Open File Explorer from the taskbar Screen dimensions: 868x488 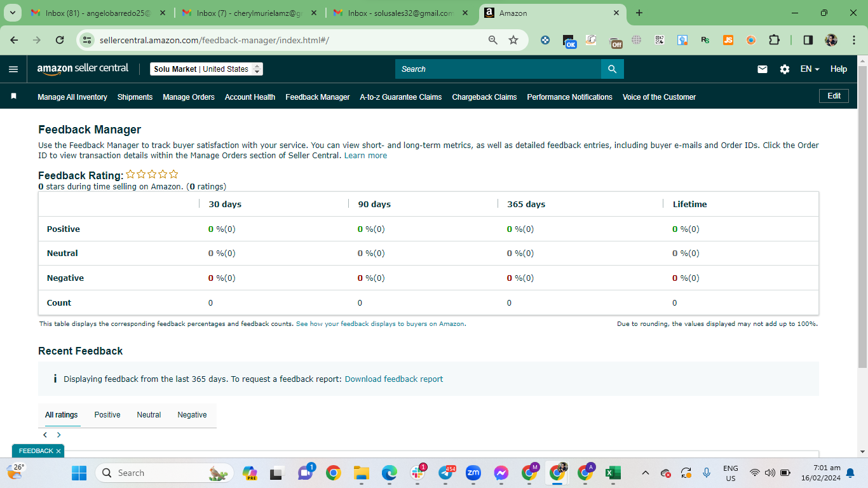(362, 473)
